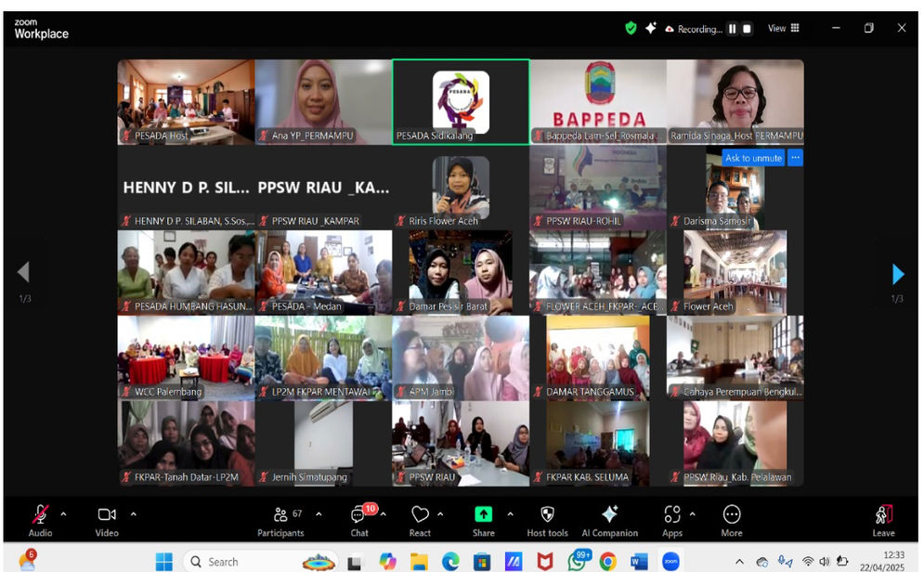
Task: Pause the recording
Action: tap(732, 28)
